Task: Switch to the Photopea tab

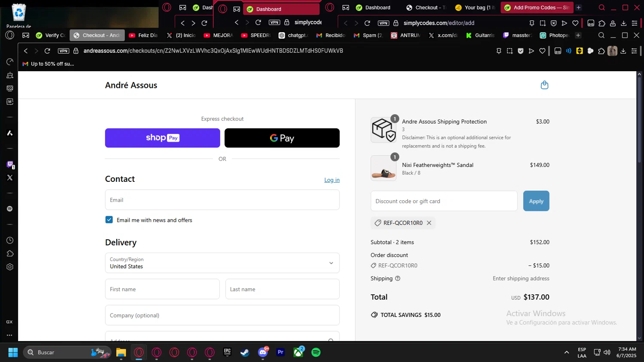Action: pyautogui.click(x=555, y=35)
